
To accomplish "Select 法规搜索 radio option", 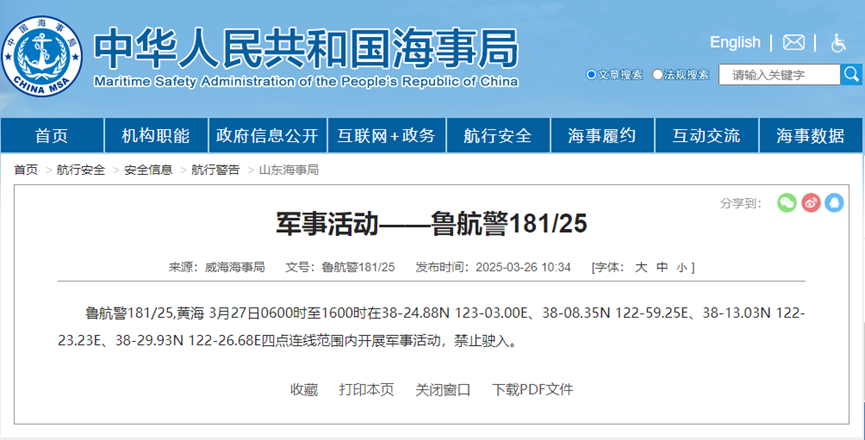I will point(657,74).
